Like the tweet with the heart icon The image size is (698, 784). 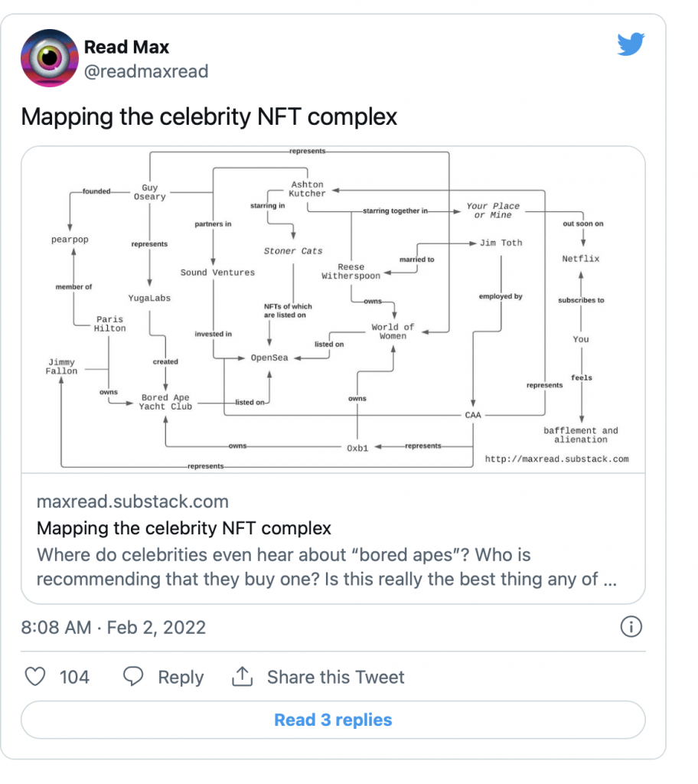point(35,677)
